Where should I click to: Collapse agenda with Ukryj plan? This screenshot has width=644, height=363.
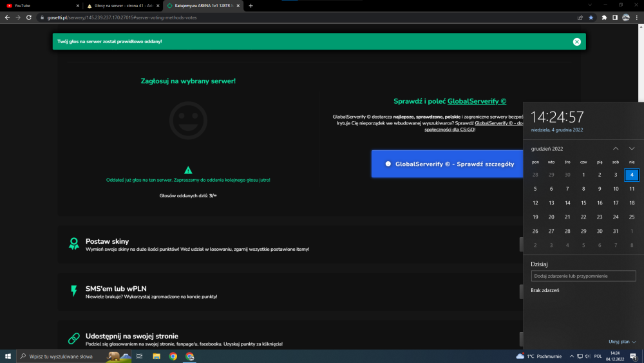coord(622,342)
